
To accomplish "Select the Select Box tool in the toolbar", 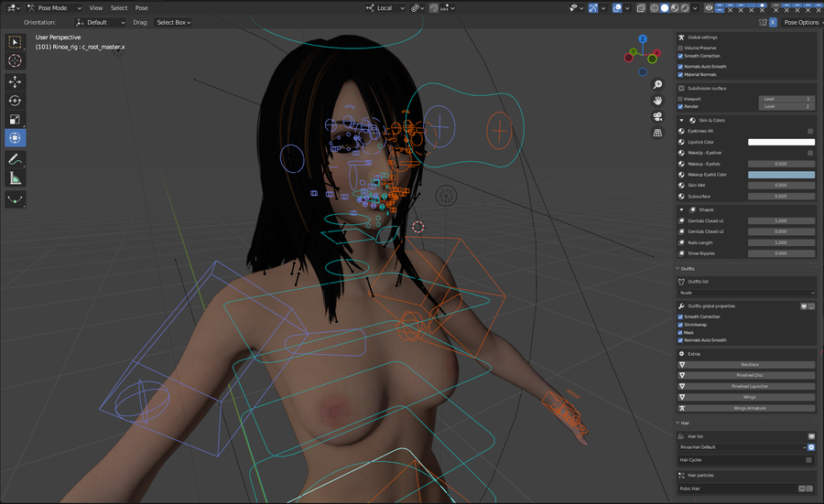I will click(x=15, y=42).
